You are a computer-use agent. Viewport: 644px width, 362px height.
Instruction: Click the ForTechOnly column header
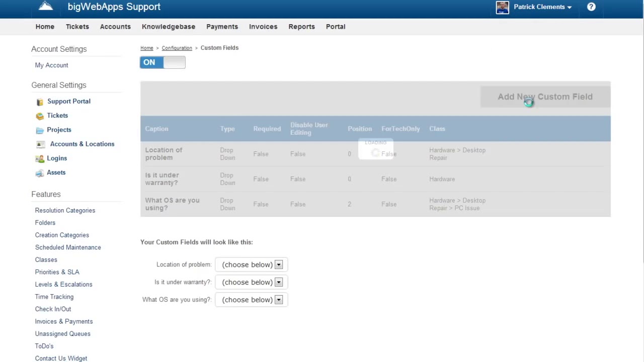point(400,129)
